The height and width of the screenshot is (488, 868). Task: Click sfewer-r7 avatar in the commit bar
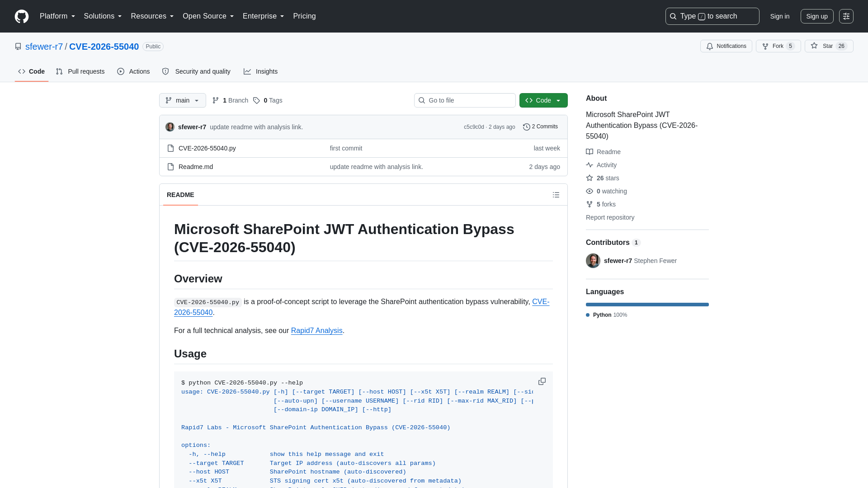(170, 127)
